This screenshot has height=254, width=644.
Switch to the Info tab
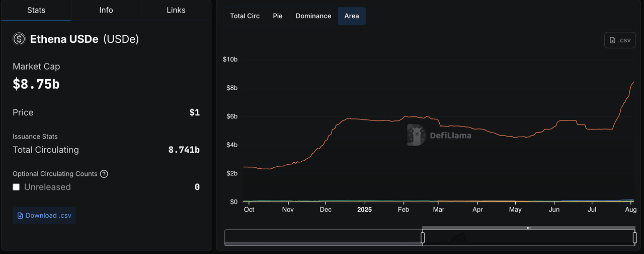click(106, 10)
